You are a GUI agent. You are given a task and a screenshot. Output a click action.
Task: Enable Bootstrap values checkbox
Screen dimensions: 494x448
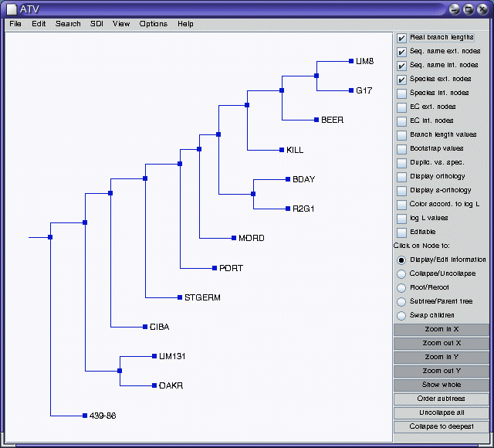click(401, 149)
